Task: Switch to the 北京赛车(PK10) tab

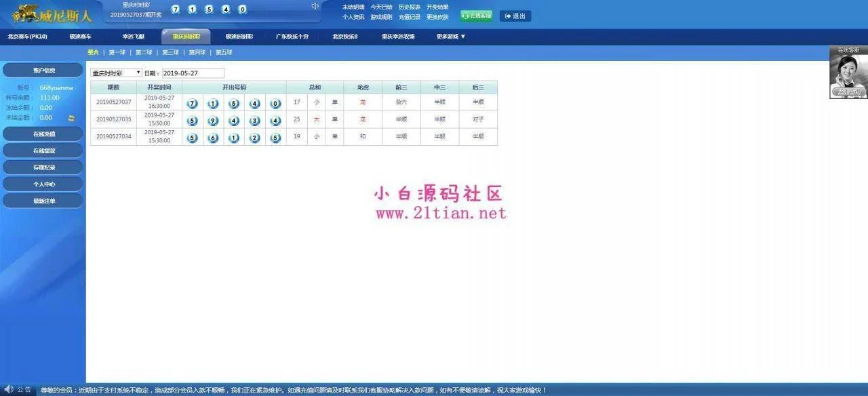Action: point(27,37)
